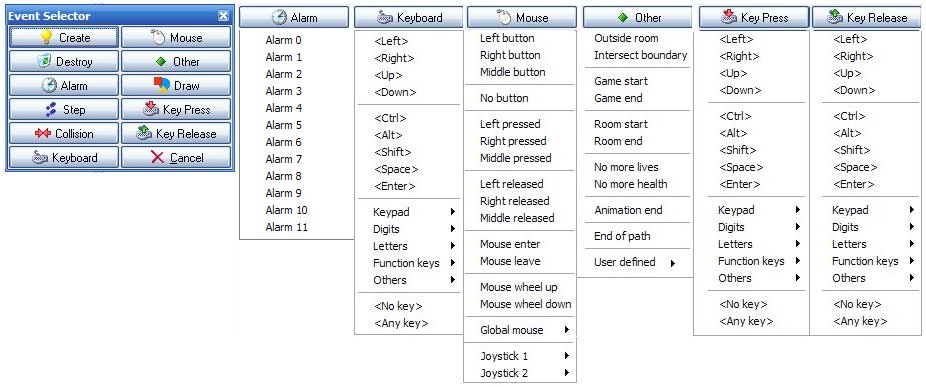
Task: Expand Joystick 1 submenu
Action: [x=520, y=356]
